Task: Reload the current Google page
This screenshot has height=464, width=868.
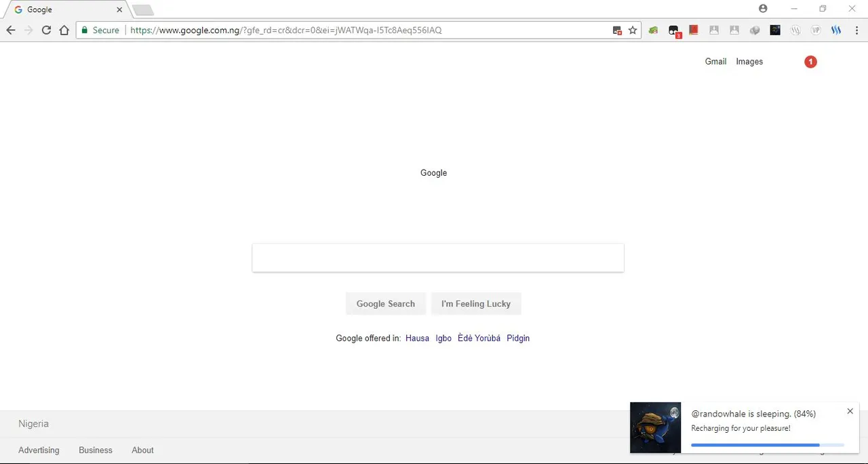Action: pos(46,30)
